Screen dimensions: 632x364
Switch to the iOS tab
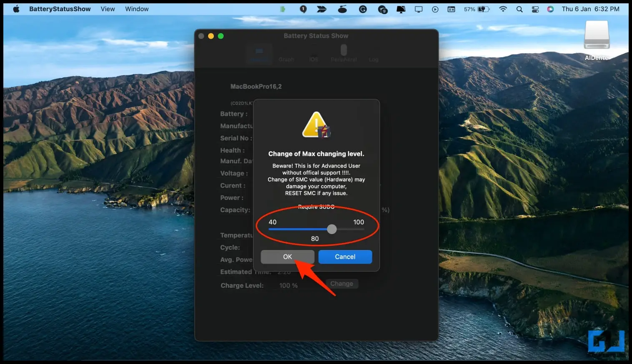(x=313, y=55)
